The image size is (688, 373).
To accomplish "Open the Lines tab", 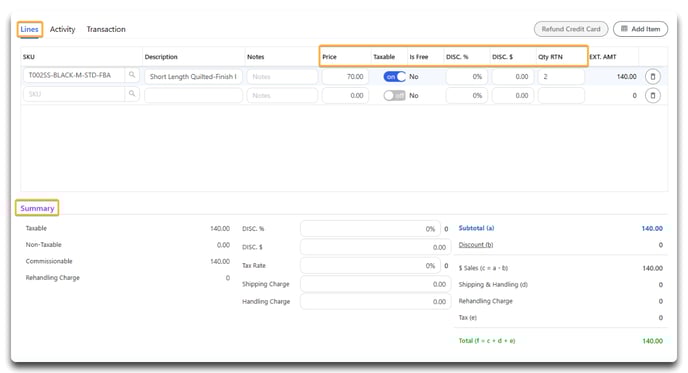I will click(x=29, y=29).
